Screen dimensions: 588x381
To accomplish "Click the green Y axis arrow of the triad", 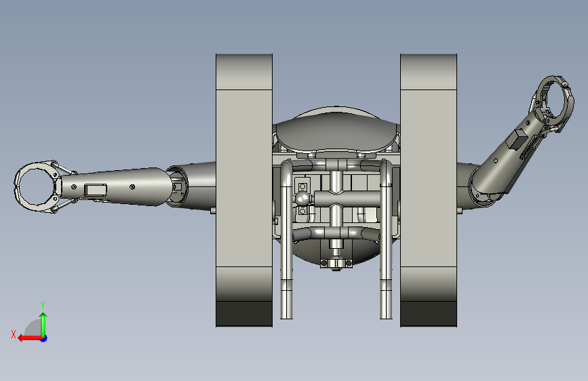I will pyautogui.click(x=43, y=325).
